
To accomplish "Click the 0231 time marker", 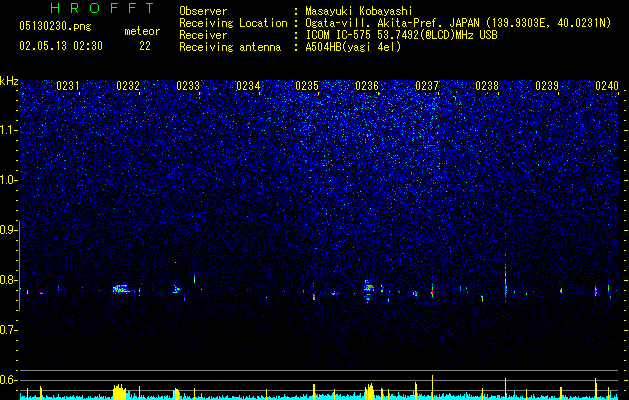I will coord(68,86).
